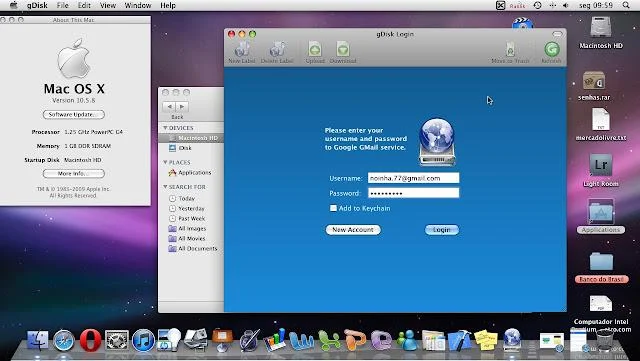640x361 pixels.
Task: Open Xcode hammer icon in Dock
Action: 460,341
